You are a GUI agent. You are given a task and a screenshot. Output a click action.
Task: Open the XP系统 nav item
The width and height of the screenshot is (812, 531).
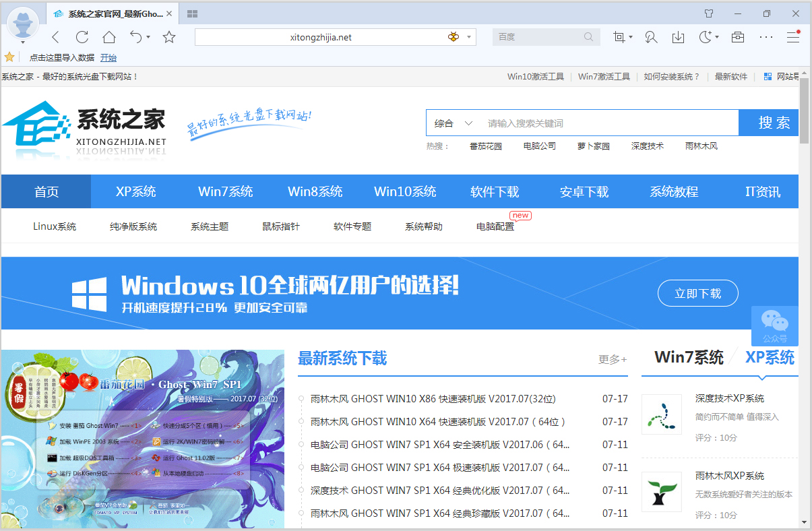135,191
